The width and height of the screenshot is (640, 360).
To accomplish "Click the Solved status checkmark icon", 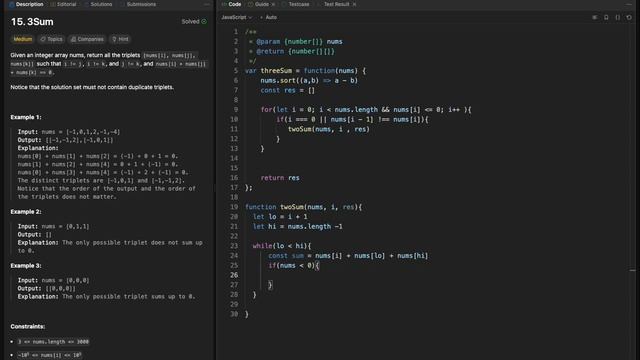I will [204, 21].
